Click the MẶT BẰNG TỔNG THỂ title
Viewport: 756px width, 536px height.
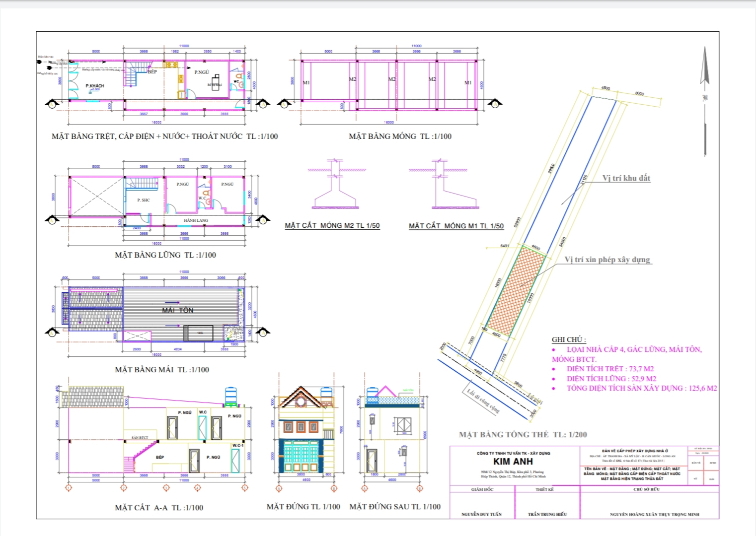(523, 435)
